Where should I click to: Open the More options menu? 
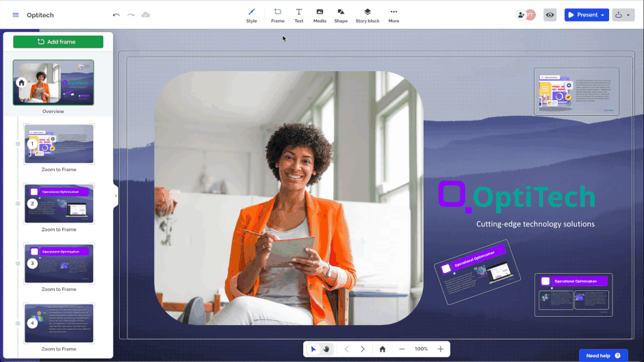pos(394,16)
